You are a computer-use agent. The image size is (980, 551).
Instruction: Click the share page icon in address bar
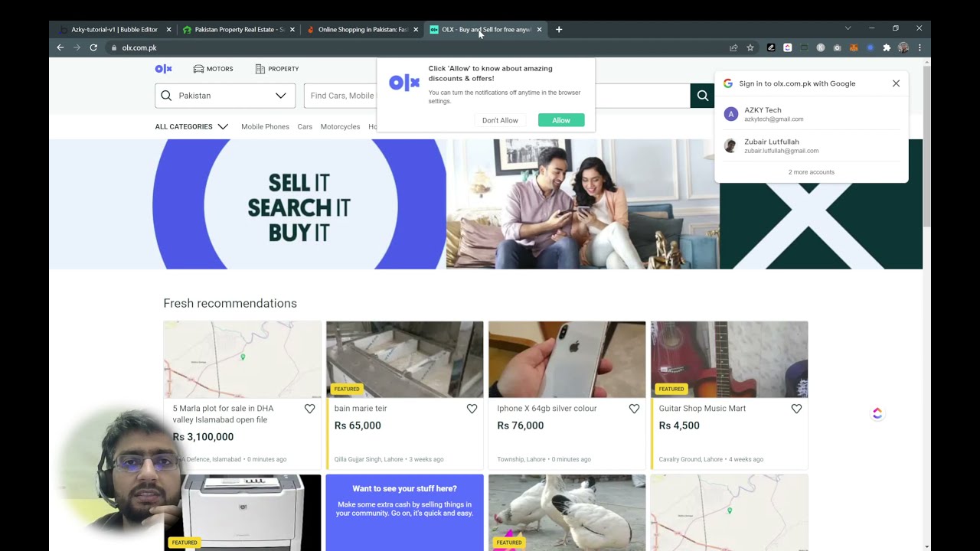click(x=733, y=47)
